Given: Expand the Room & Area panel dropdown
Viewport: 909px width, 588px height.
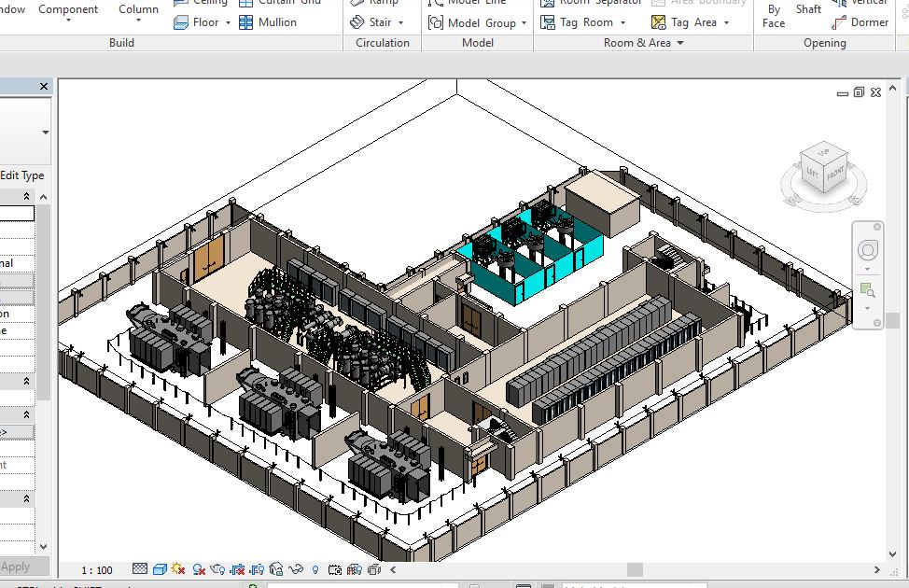Looking at the screenshot, I should (679, 43).
